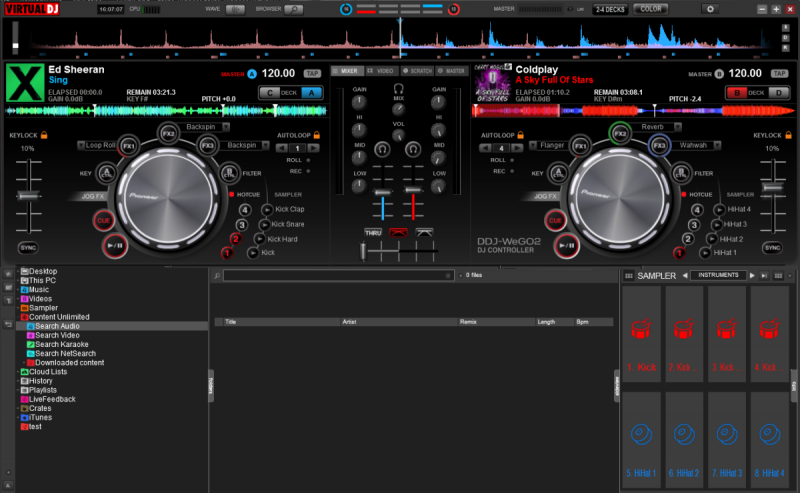Viewport: 800px width, 493px height.
Task: Click left deck FX1 button
Action: 129,146
